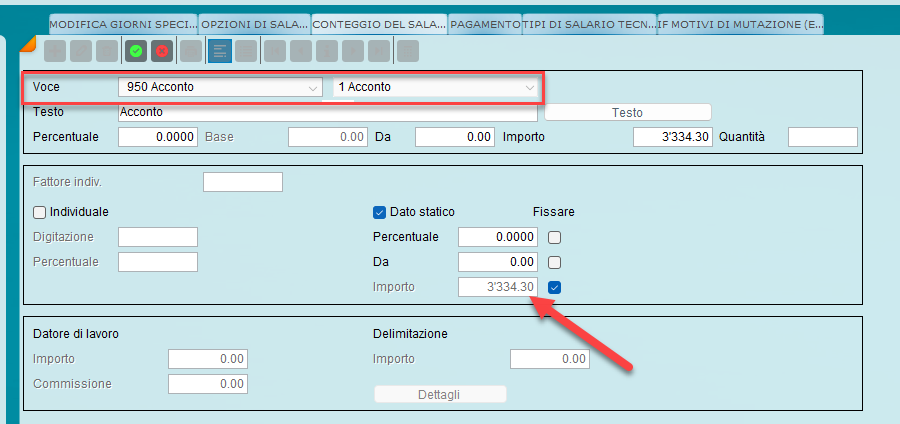Viewport: 900px width, 424px height.
Task: Click the Dettagli button
Action: point(440,394)
